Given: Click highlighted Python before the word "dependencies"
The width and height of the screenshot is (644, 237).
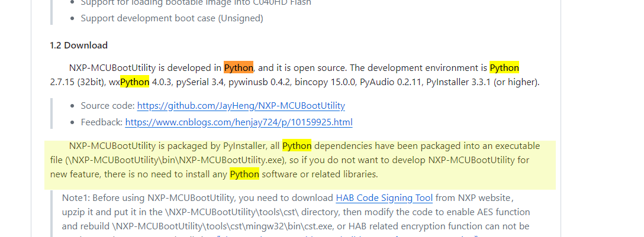Looking at the screenshot, I should 297,145.
